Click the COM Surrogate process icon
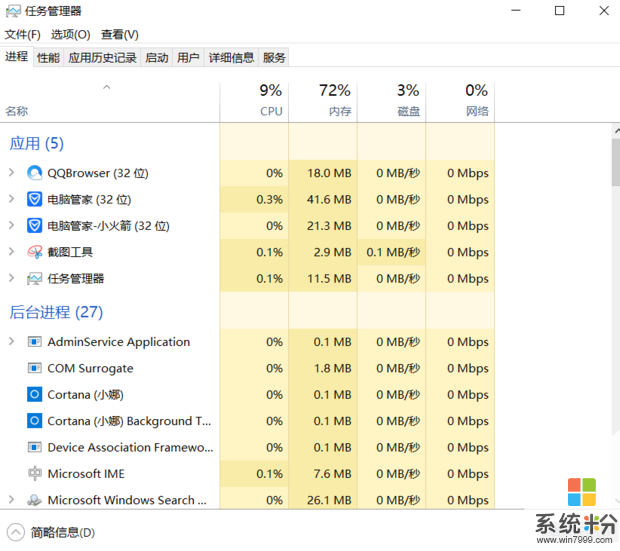 pyautogui.click(x=34, y=368)
